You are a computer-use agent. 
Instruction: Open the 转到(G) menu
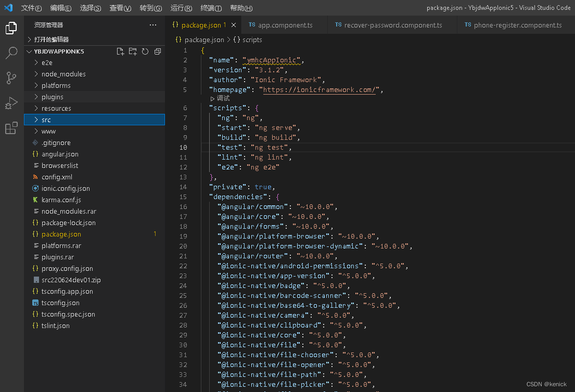coord(151,8)
